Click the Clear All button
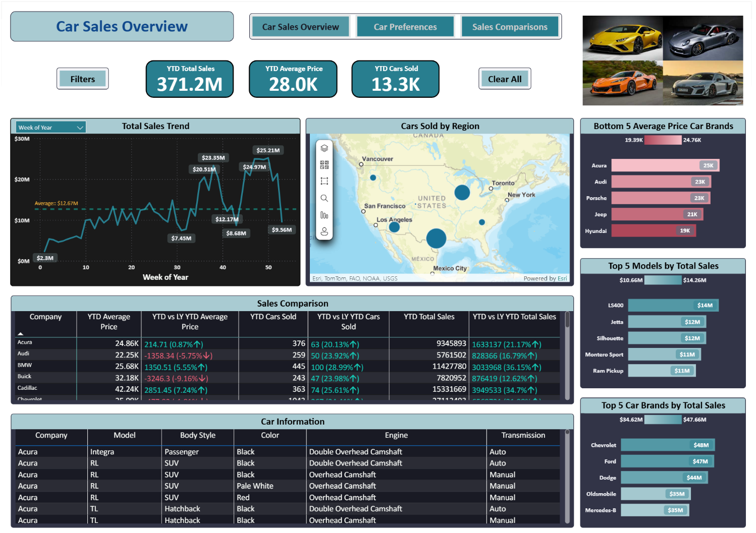Image resolution: width=756 pixels, height=533 pixels. tap(505, 79)
